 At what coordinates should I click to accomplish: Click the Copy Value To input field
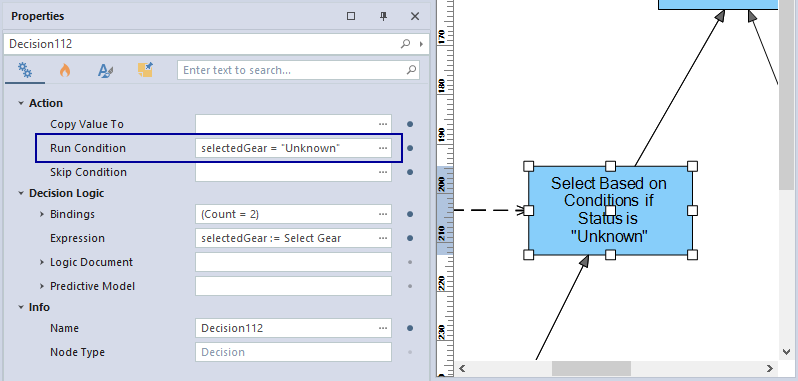[x=293, y=124]
